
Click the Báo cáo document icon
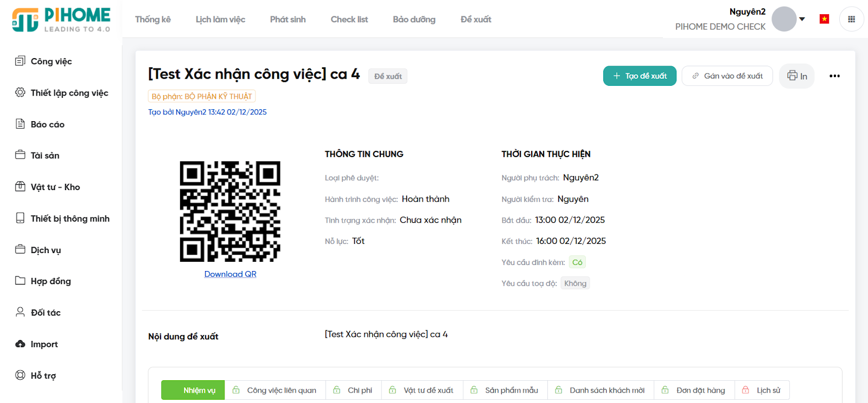tap(20, 124)
